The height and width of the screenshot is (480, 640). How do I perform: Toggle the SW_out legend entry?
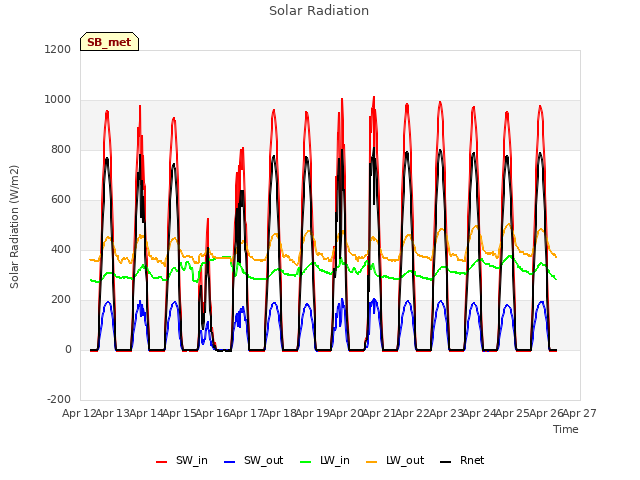coord(253,460)
